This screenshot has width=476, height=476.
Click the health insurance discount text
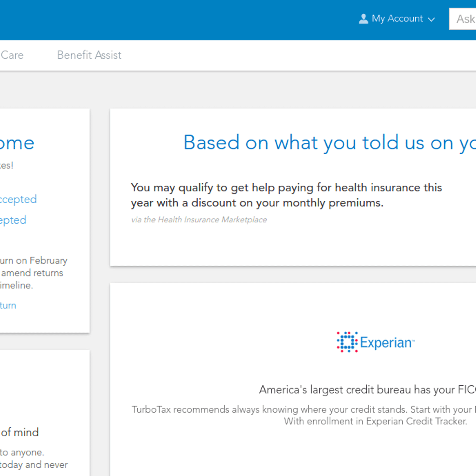point(286,195)
